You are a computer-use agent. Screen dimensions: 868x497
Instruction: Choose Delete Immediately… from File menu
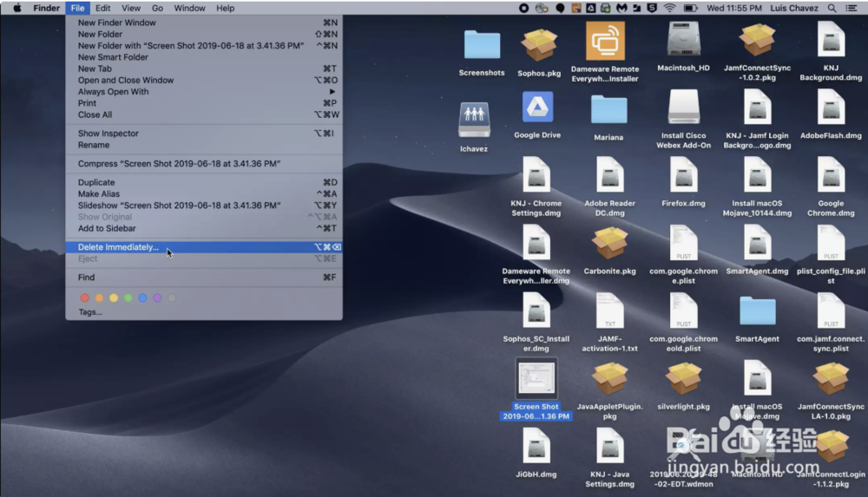[204, 247]
